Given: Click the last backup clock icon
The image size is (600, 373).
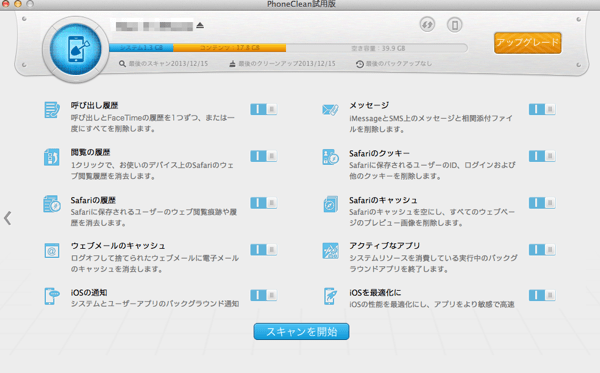Looking at the screenshot, I should tap(360, 64).
